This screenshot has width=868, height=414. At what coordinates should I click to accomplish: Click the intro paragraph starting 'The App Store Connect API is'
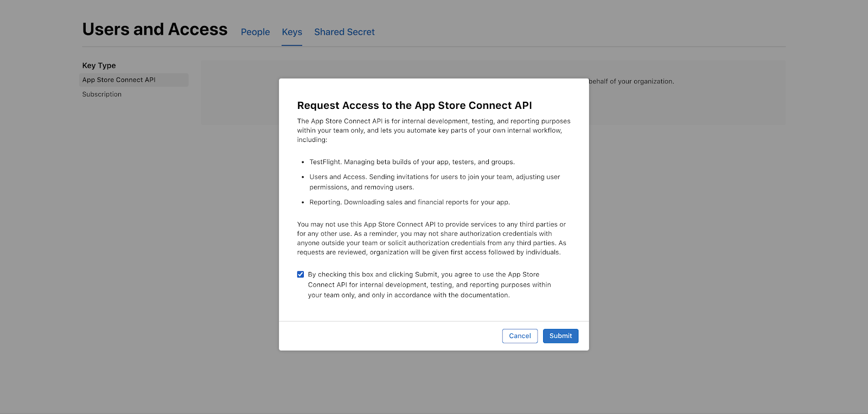point(433,130)
